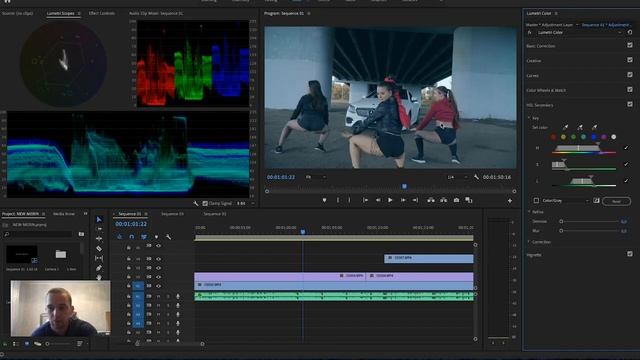Viewport: 640px width, 360px height.
Task: Go to In point
Action: (365, 200)
